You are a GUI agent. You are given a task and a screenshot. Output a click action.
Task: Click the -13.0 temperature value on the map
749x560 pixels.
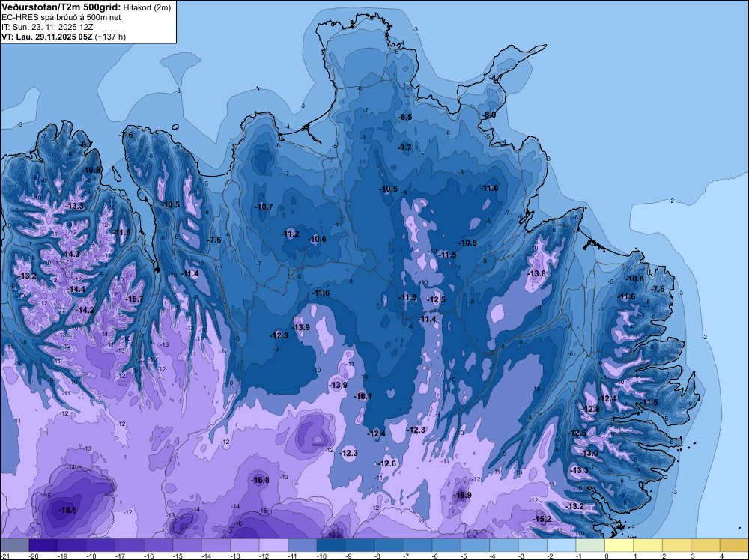click(x=589, y=453)
